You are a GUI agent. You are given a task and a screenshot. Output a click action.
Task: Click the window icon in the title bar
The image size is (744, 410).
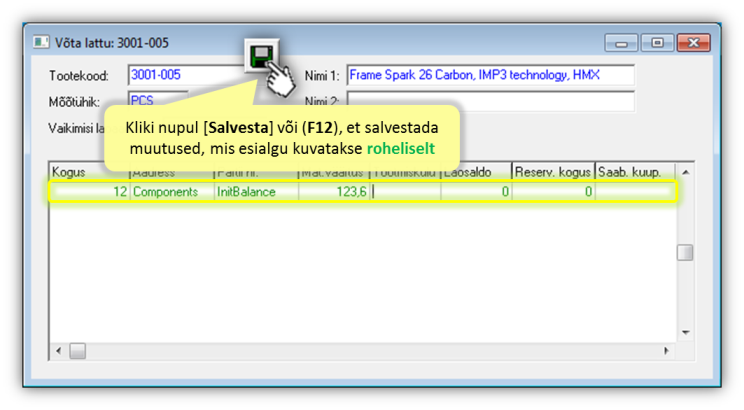point(41,43)
